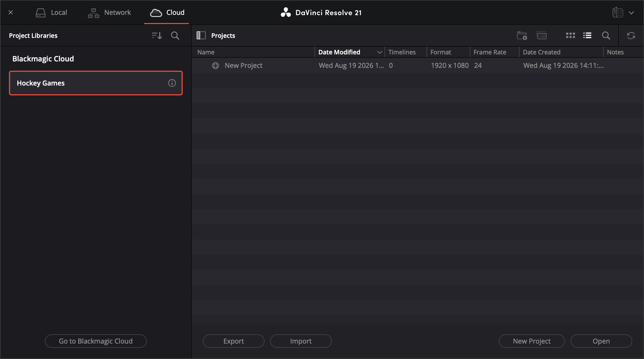644x359 pixels.
Task: Switch to the Local tab
Action: (x=52, y=12)
